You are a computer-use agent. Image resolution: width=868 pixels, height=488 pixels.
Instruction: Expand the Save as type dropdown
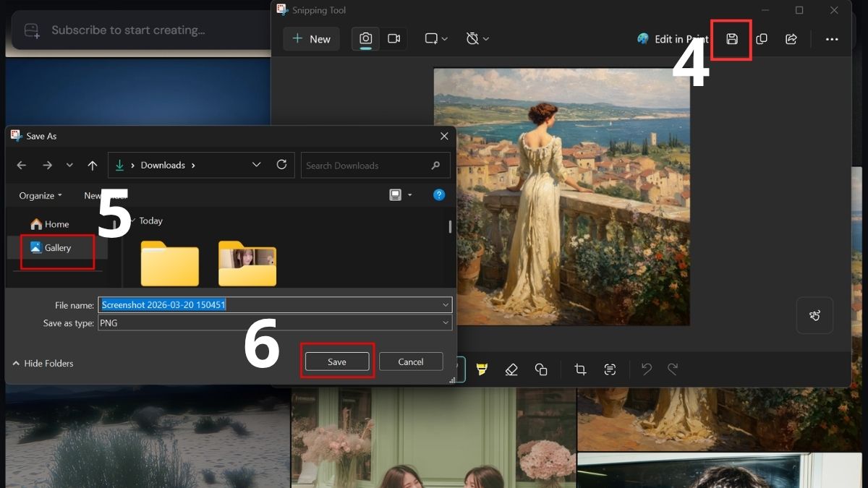click(x=446, y=322)
